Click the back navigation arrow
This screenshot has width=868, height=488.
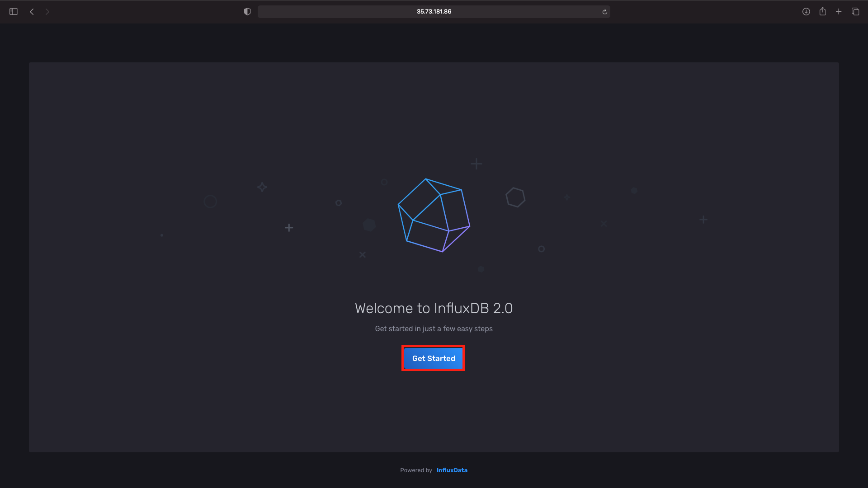coord(31,12)
